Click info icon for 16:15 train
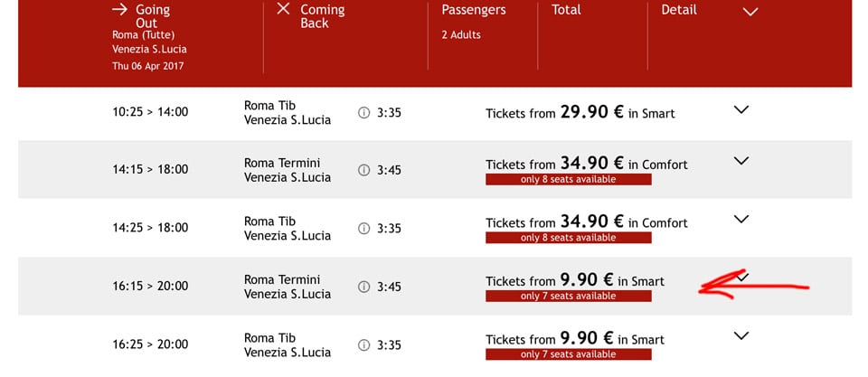Viewport: 868px width, 377px height. 363,287
